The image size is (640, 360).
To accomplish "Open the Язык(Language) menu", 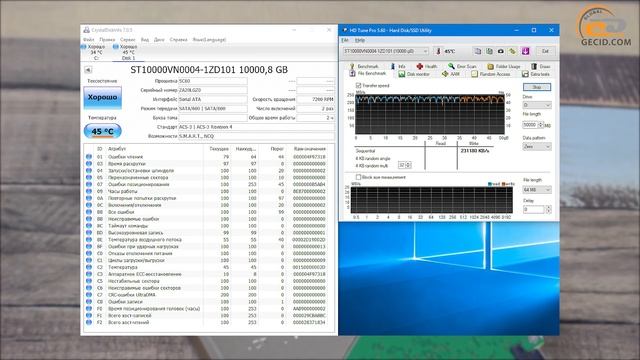I will pos(209,40).
